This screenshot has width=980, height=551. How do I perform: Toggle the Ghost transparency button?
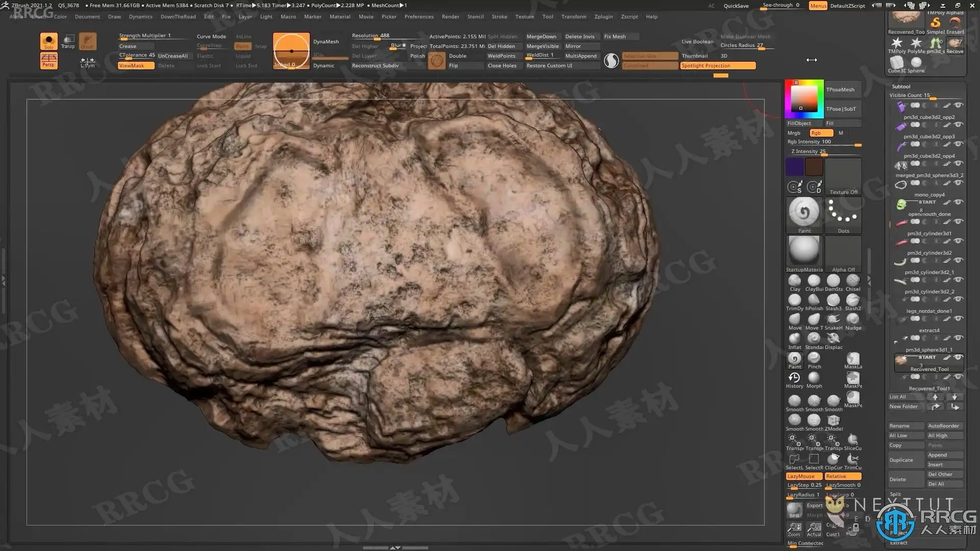pyautogui.click(x=87, y=41)
